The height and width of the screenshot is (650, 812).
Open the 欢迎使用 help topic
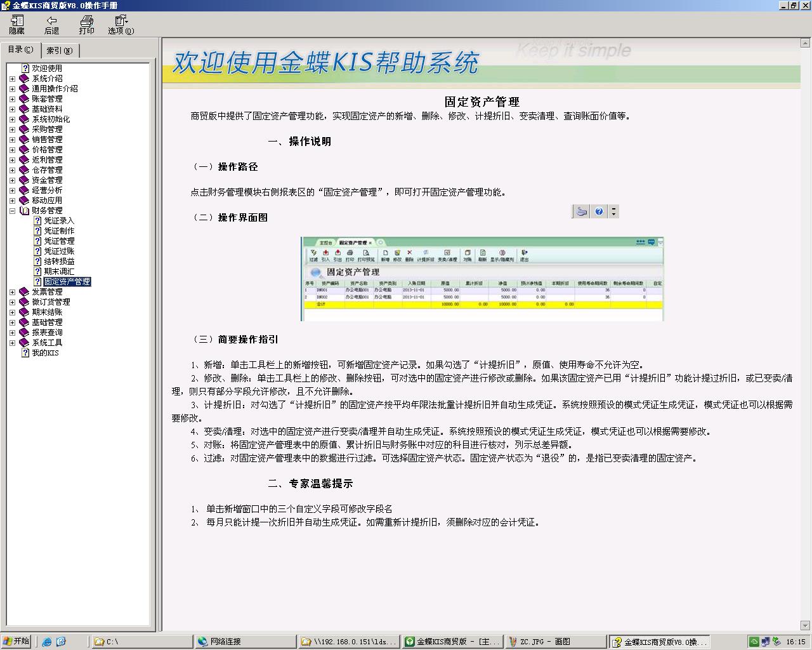tap(47, 68)
